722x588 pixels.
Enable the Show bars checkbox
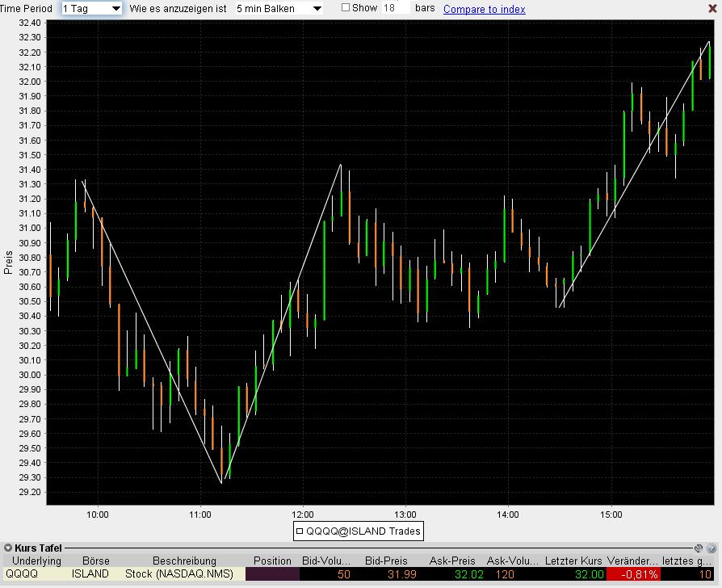346,7
